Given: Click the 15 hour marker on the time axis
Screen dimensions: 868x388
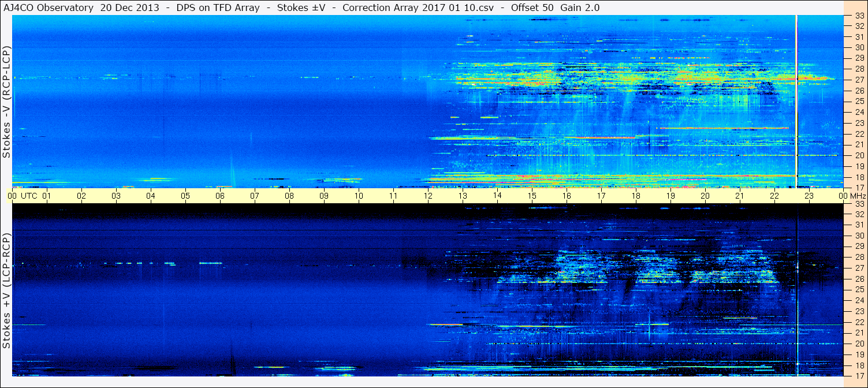Looking at the screenshot, I should pyautogui.click(x=532, y=196).
